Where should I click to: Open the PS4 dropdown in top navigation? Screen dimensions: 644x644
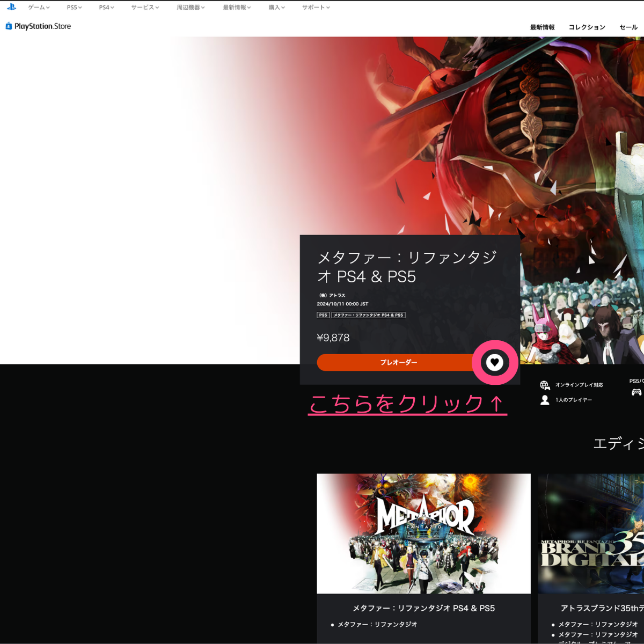coord(106,8)
